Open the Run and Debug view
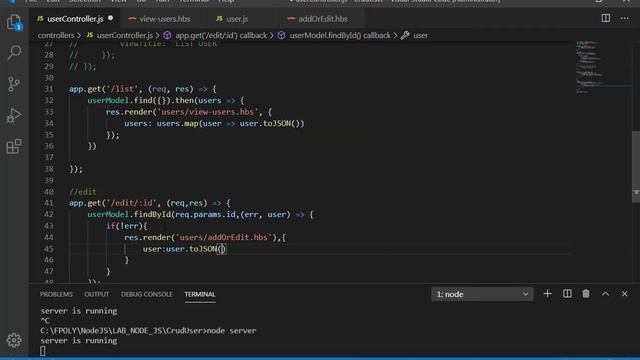Viewport: 640px width, 360px height. (x=14, y=116)
